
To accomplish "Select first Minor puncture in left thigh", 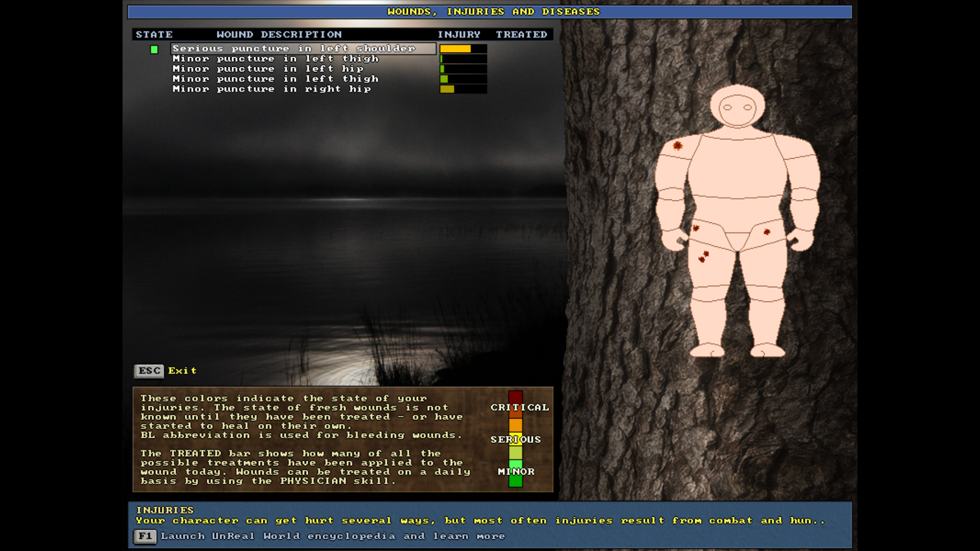I will coord(276,59).
